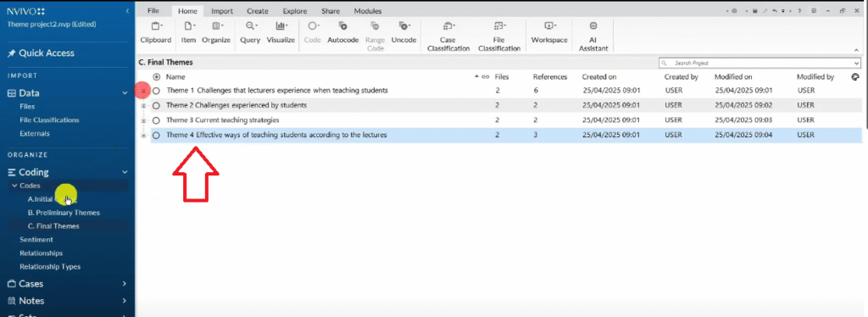Open B. Preliminary Themes folder
Viewport: 868px width, 317px height.
[64, 213]
